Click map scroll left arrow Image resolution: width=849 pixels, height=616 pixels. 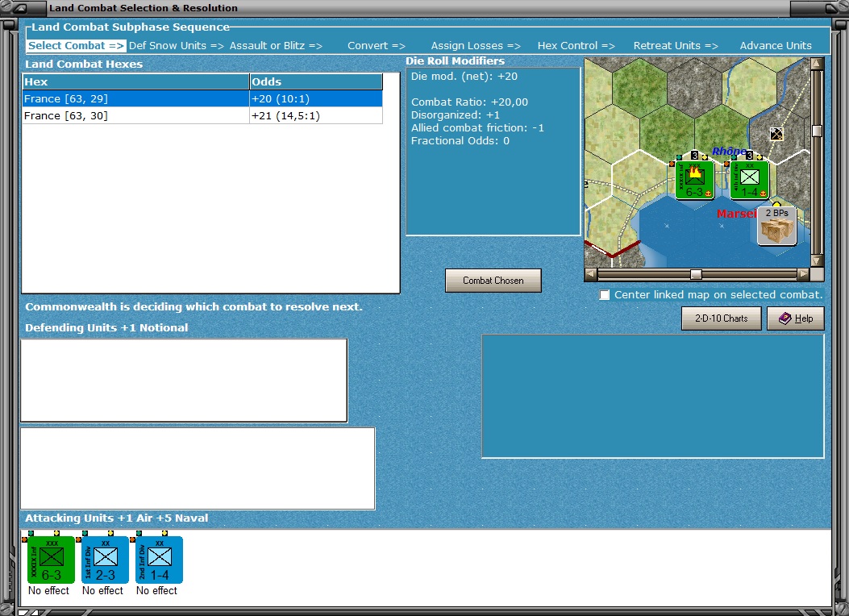pos(591,274)
